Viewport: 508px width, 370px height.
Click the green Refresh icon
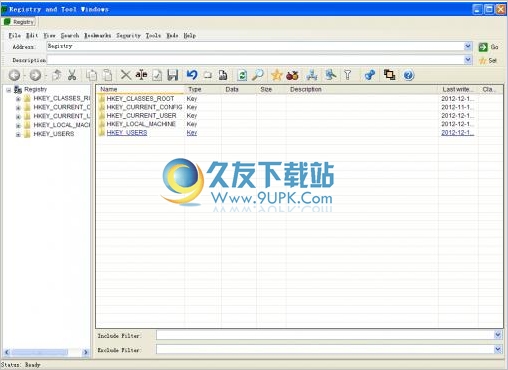(x=242, y=75)
